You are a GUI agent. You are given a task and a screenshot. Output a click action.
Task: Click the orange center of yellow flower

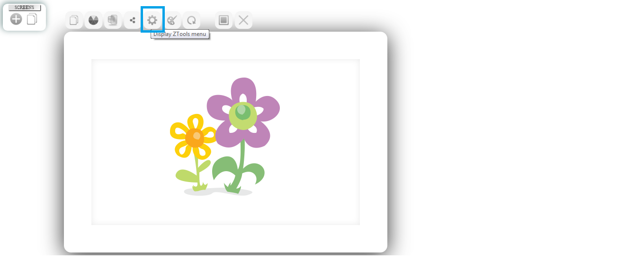(x=194, y=138)
